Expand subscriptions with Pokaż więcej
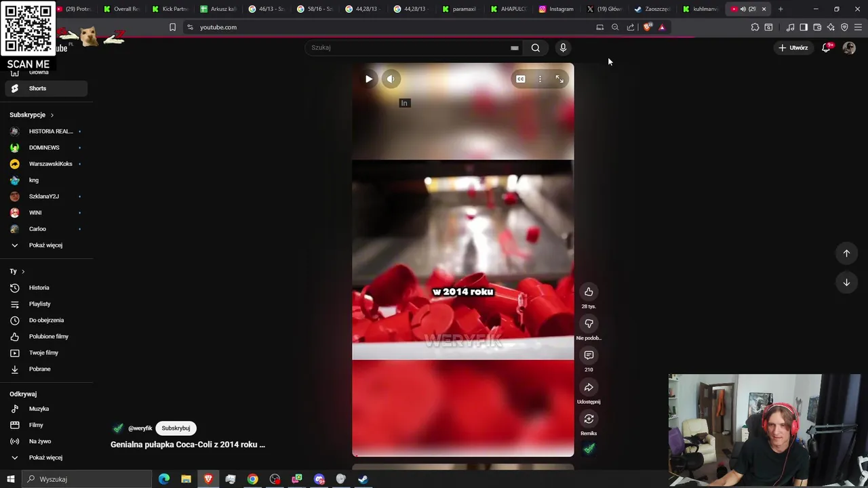 coord(46,245)
